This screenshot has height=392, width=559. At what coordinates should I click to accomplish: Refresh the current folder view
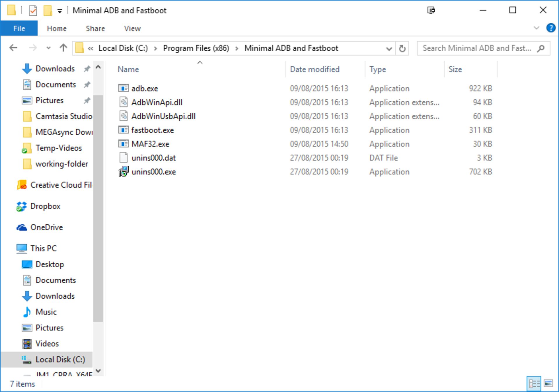click(402, 48)
